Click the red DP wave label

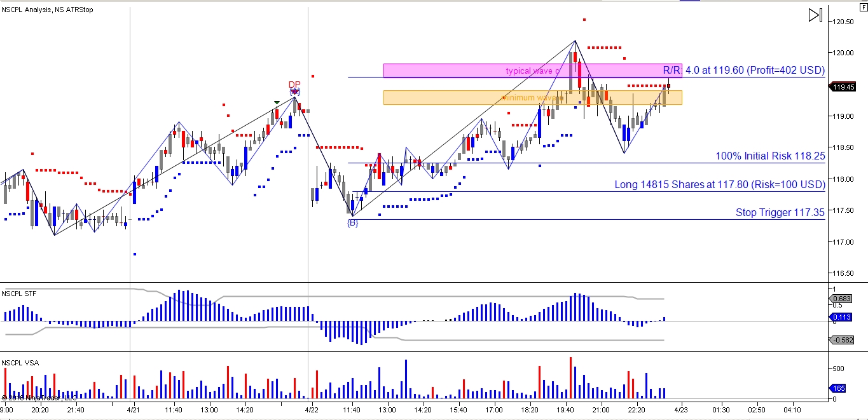(294, 85)
